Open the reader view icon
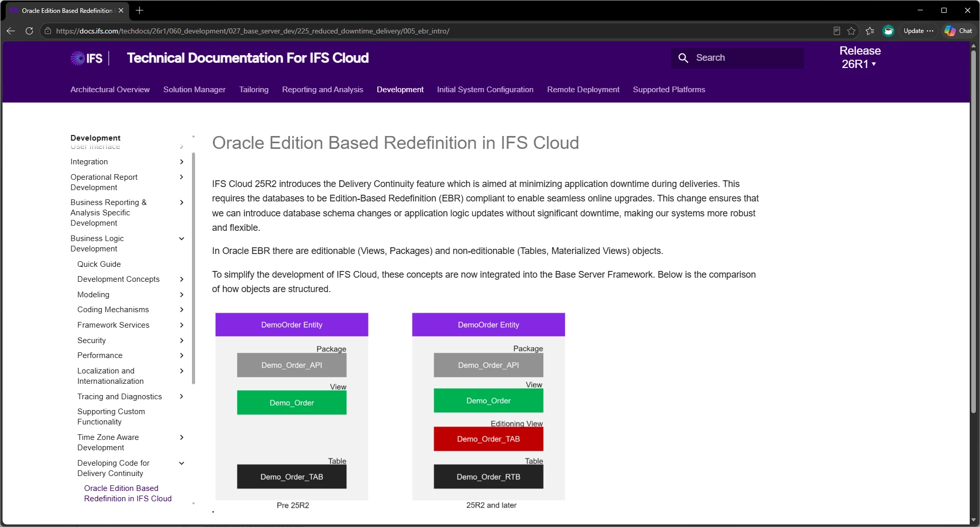The width and height of the screenshot is (980, 527). click(x=837, y=31)
